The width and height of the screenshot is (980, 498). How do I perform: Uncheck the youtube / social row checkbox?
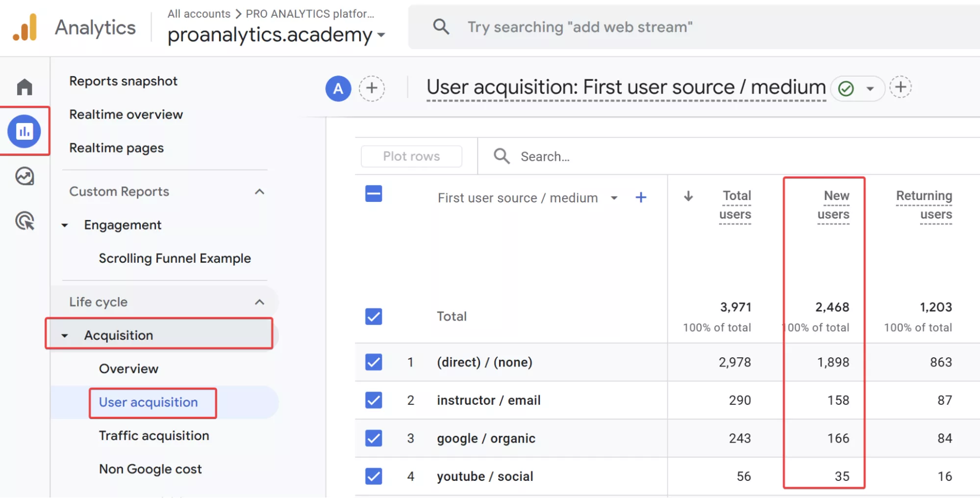[374, 476]
